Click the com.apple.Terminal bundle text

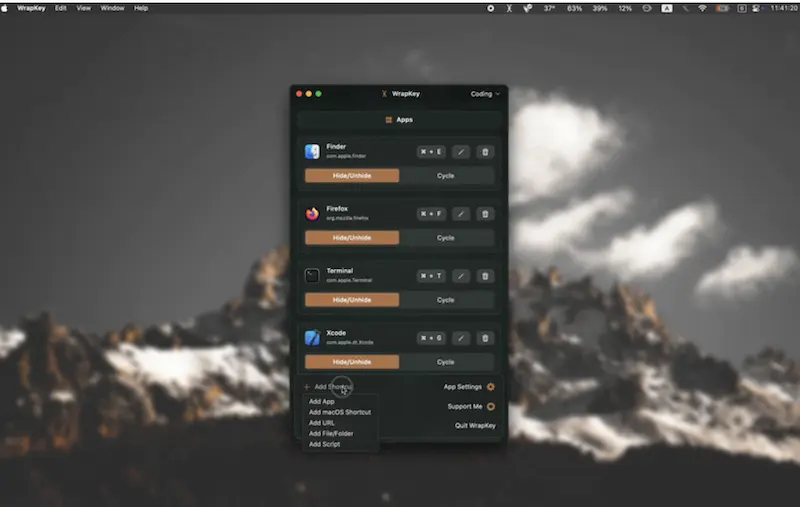click(x=349, y=281)
